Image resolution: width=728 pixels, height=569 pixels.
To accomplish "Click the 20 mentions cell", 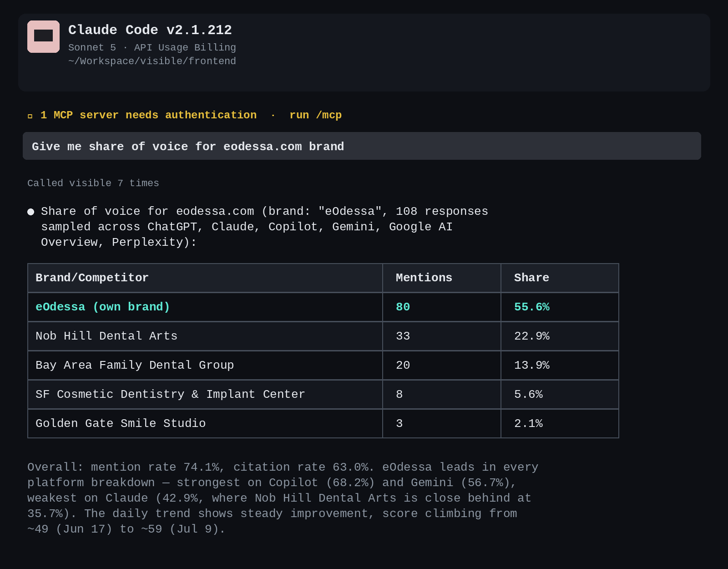I will click(442, 365).
